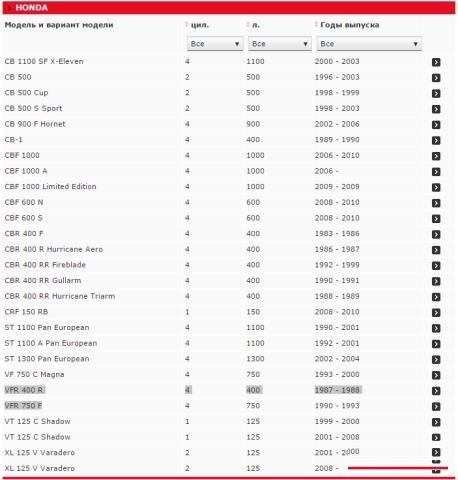
Task: Click arrow icon in CB 500 1996 - 2003 row
Action: (436, 78)
